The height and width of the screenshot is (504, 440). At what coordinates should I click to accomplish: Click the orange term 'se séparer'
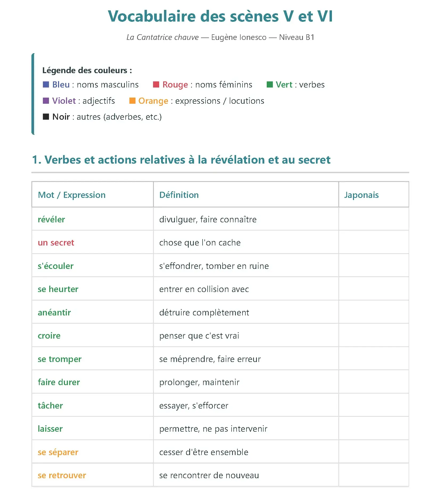58,452
